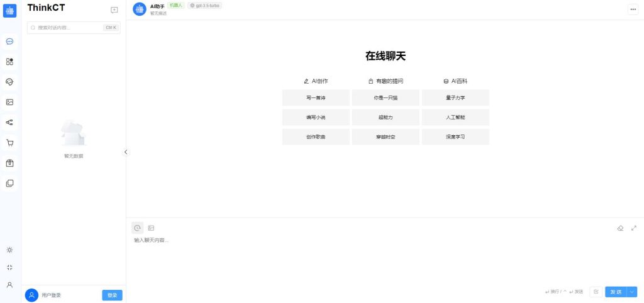This screenshot has width=644, height=303.
Task: Select the 写一首诗 prompt
Action: (x=316, y=97)
